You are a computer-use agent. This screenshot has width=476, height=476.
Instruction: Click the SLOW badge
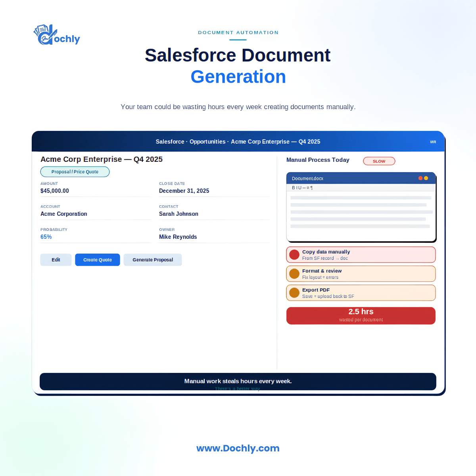(x=379, y=161)
